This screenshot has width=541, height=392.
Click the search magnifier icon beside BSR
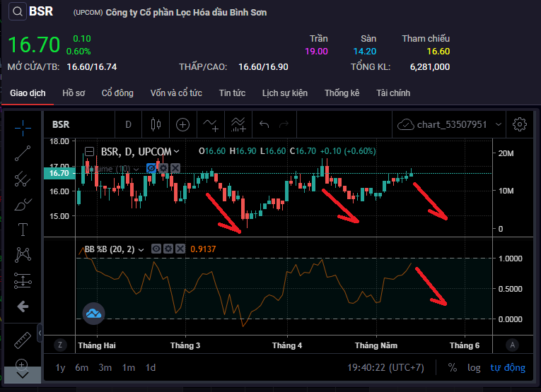click(18, 12)
